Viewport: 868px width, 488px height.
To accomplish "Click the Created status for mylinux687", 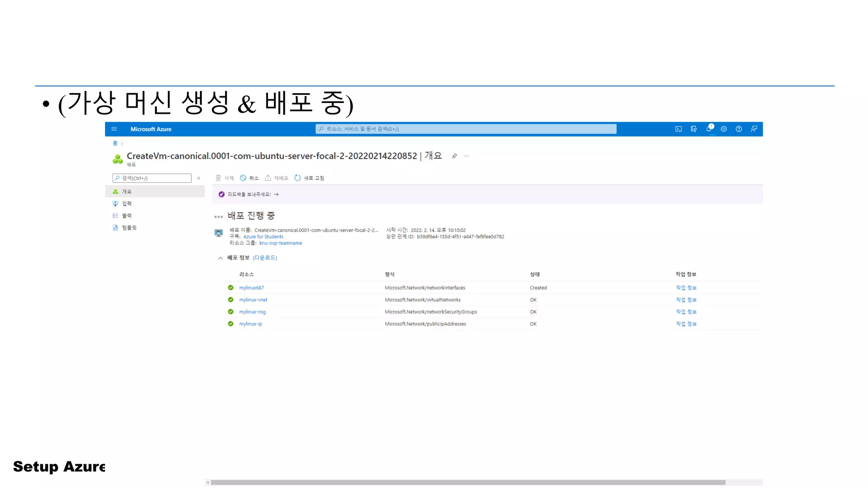I will click(x=538, y=288).
